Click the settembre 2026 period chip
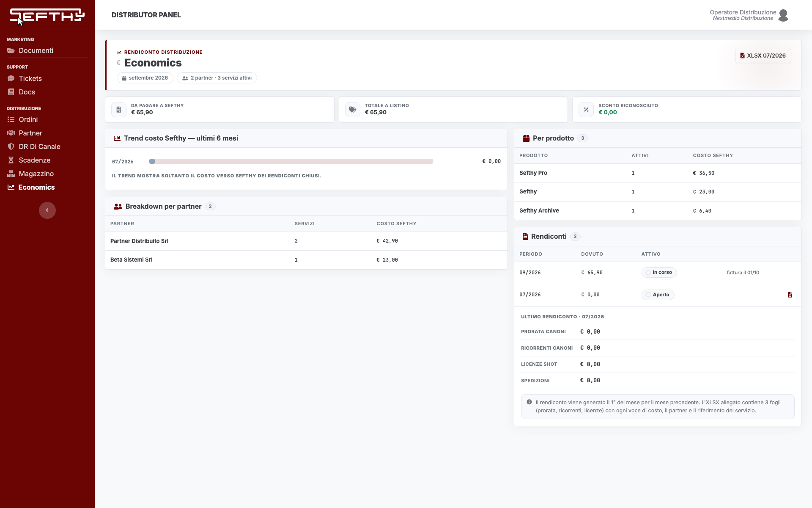This screenshot has width=812, height=508. coord(145,78)
